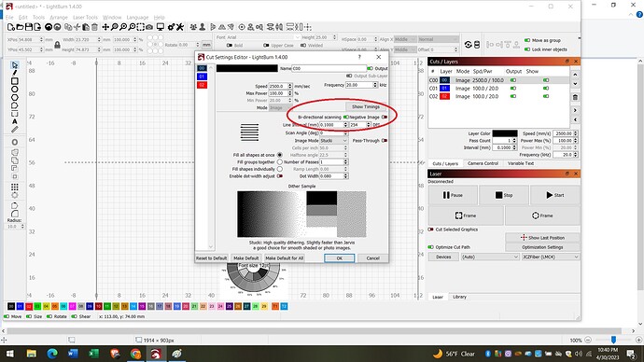
Task: Click the Show Timings button
Action: (366, 106)
